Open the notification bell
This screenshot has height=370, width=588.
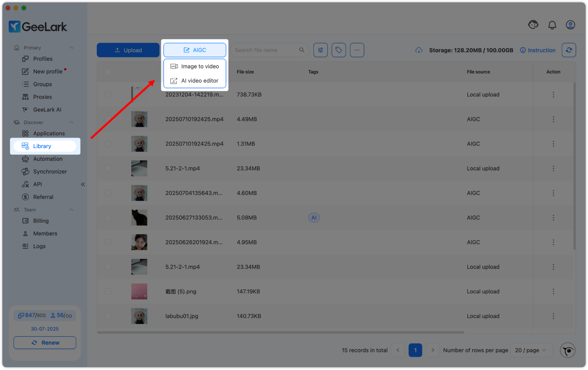[x=552, y=25]
